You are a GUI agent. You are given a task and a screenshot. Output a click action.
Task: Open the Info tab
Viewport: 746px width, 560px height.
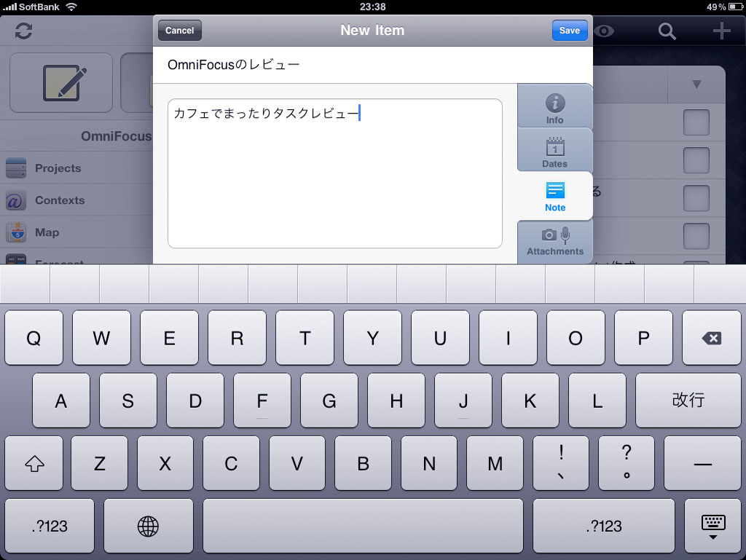pos(554,108)
